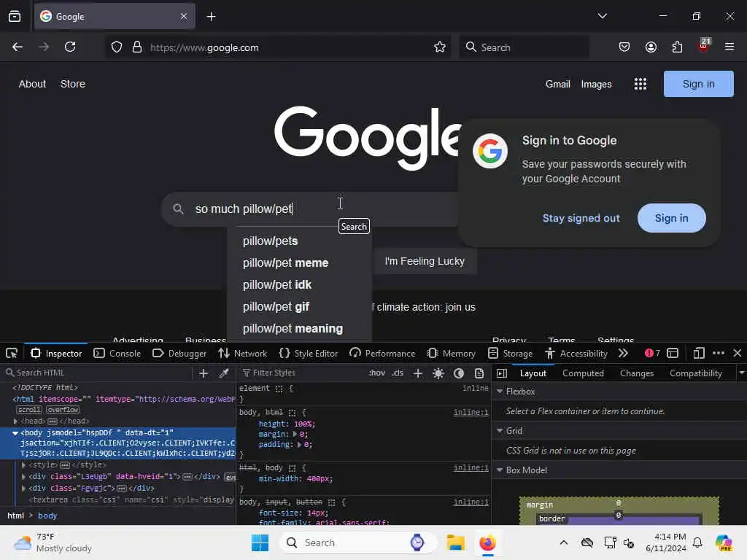Select an iframe as the target document
The height and width of the screenshot is (560, 747).
pyautogui.click(x=673, y=354)
